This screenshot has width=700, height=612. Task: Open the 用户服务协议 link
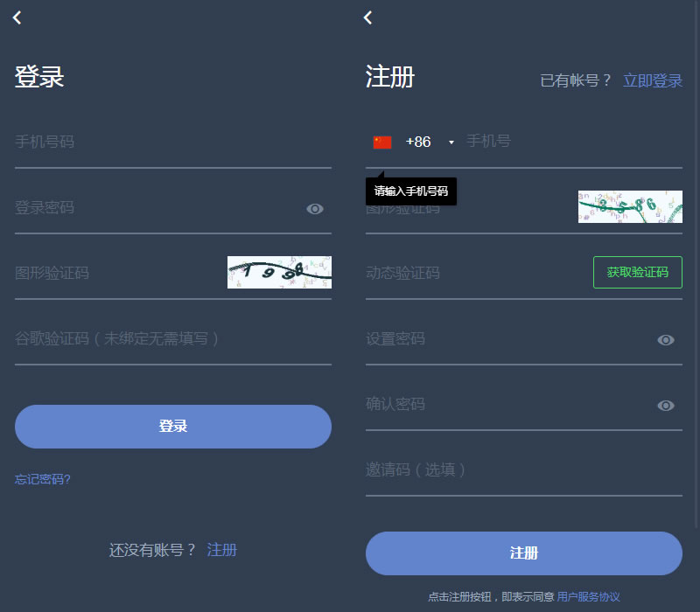(x=588, y=597)
